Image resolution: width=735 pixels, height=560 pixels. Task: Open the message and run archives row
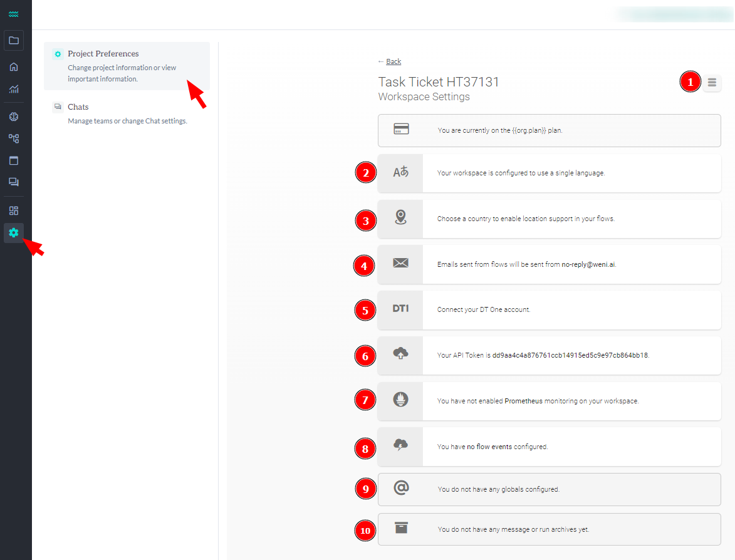(x=549, y=529)
